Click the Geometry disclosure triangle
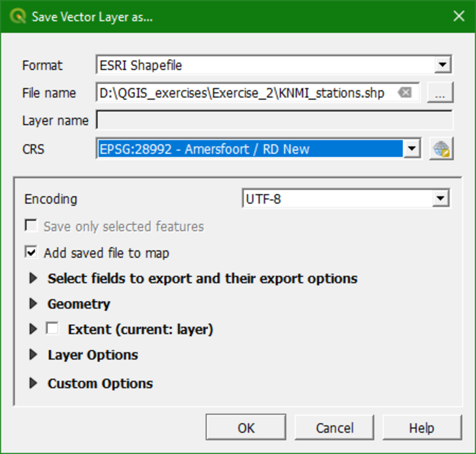This screenshot has height=454, width=476. pyautogui.click(x=33, y=304)
